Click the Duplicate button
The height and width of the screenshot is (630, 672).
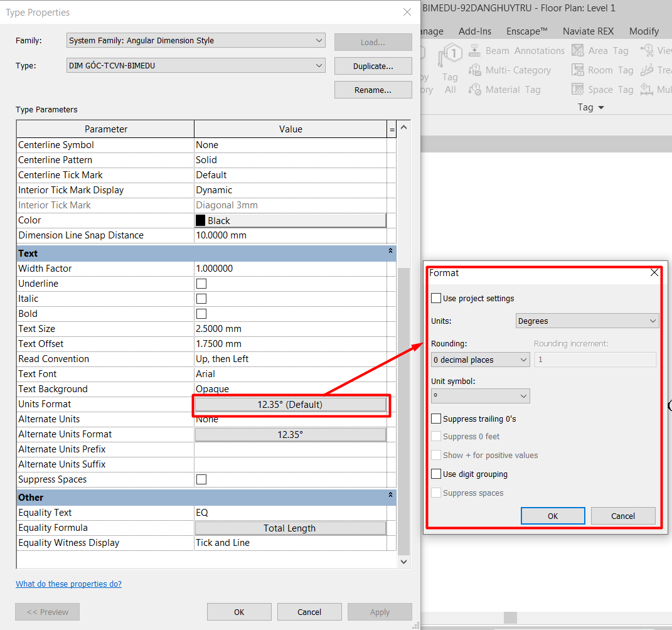[373, 66]
